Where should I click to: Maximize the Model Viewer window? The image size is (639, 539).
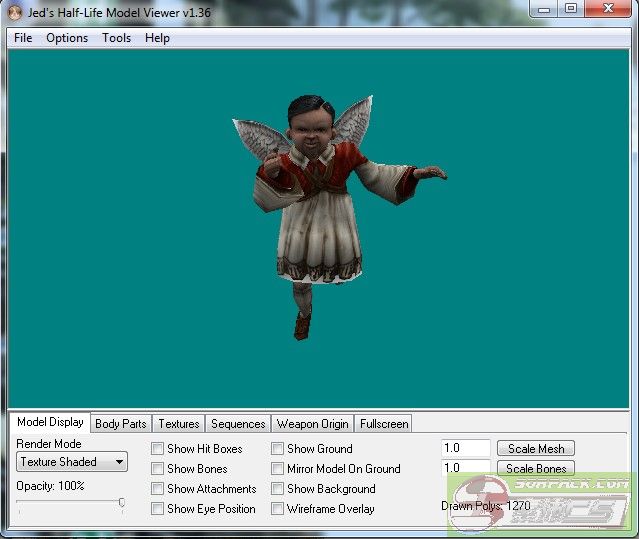coord(571,9)
